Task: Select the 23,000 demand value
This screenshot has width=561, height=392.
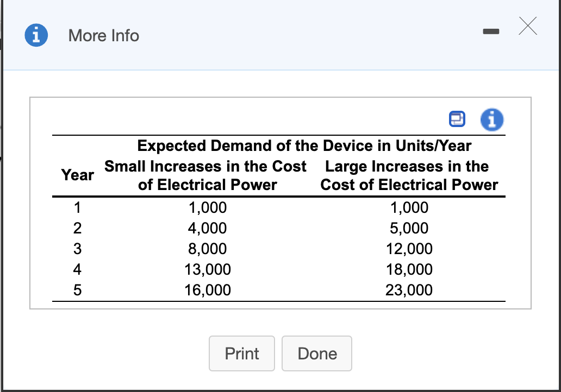Action: (409, 290)
